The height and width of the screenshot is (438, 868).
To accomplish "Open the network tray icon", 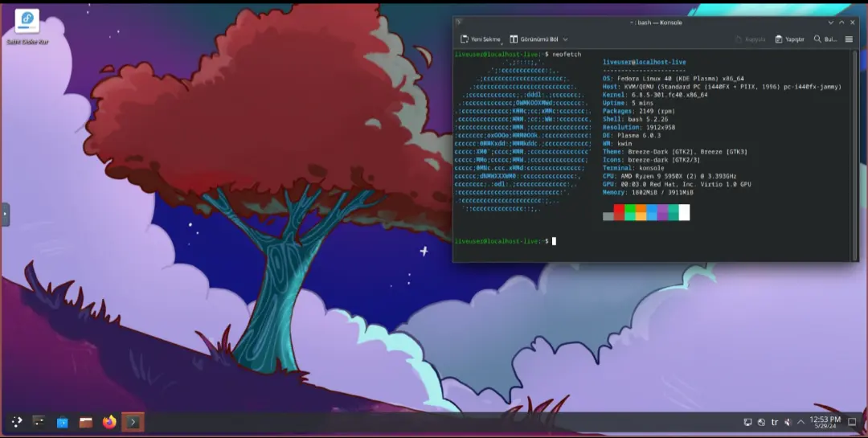I will point(761,422).
